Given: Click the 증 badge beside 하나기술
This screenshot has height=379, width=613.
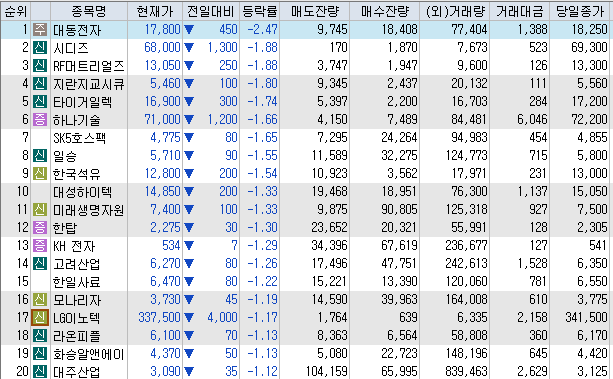Looking at the screenshot, I should [39, 120].
